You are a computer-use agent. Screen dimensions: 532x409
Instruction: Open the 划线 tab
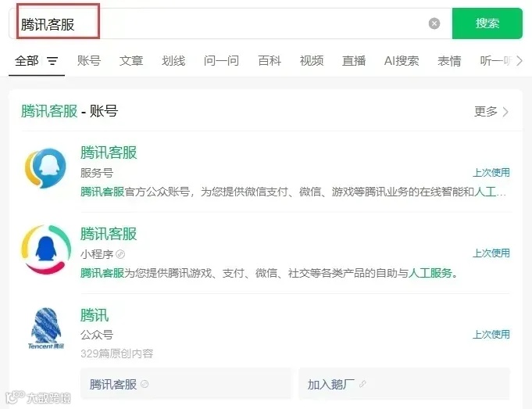pos(173,61)
